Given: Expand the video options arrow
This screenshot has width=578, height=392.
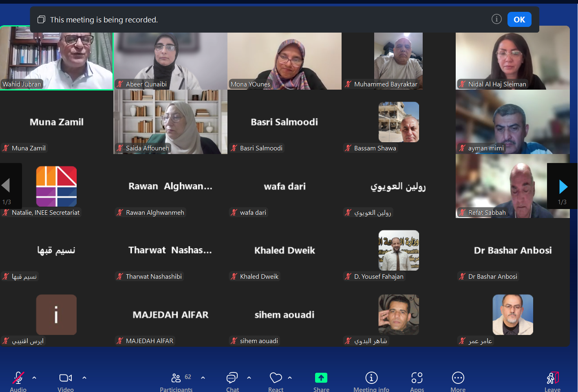Looking at the screenshot, I should 84,378.
